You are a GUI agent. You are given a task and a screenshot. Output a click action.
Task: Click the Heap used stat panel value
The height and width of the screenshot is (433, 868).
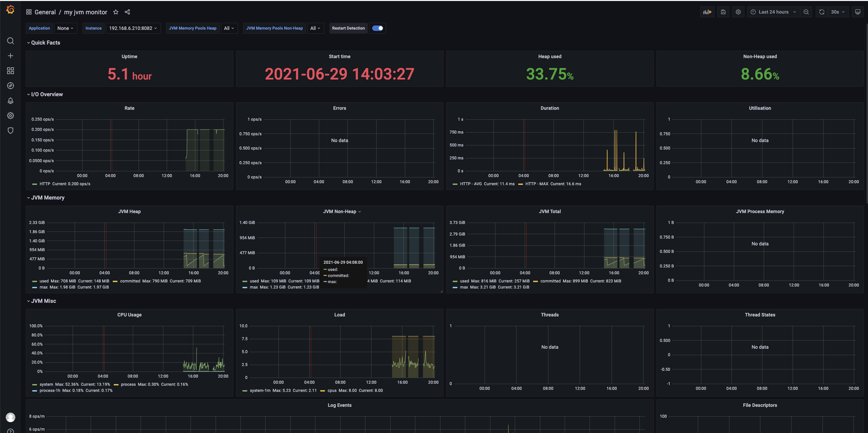(x=549, y=74)
